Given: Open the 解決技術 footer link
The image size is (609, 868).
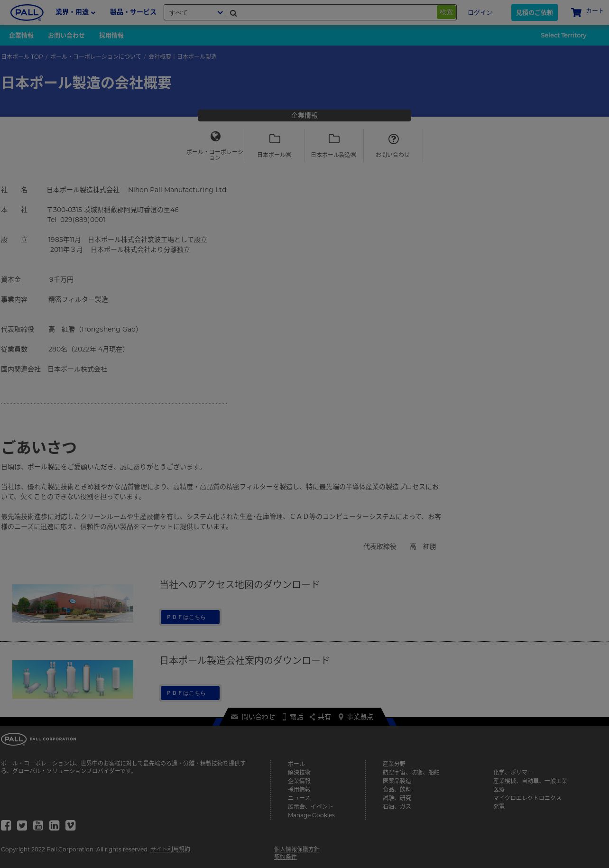Looking at the screenshot, I should point(299,772).
